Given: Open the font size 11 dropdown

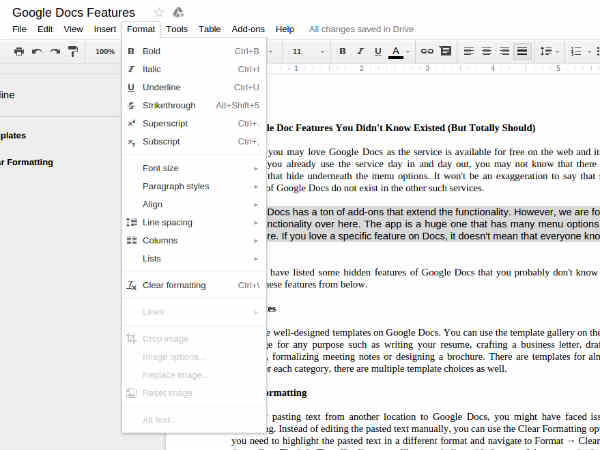Looking at the screenshot, I should (x=304, y=51).
